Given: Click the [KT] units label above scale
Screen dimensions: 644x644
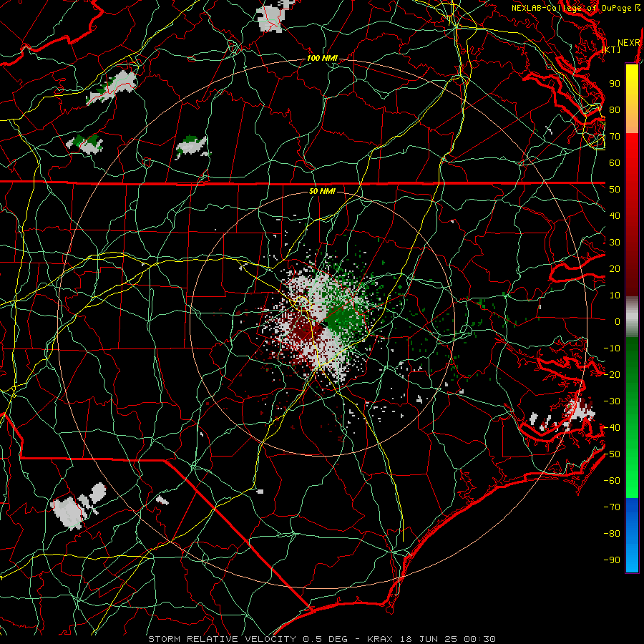Looking at the screenshot, I should [x=611, y=49].
